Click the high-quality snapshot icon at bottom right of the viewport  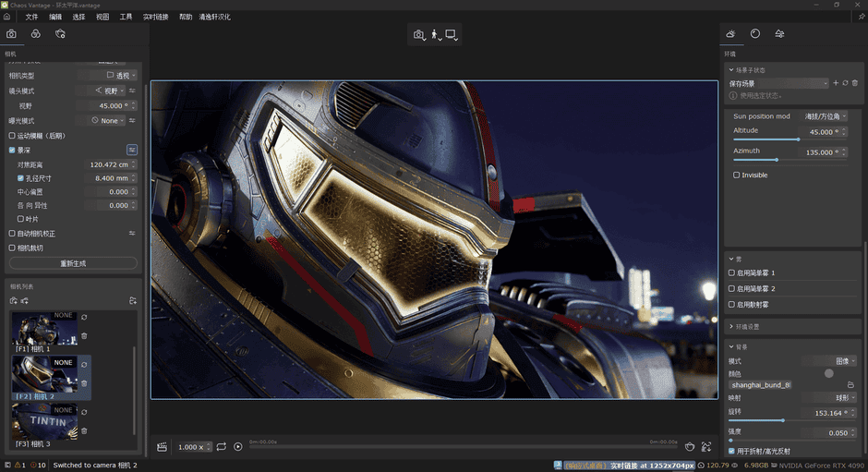[x=706, y=446]
